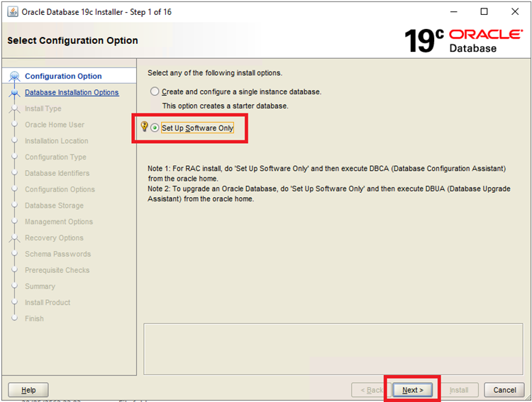
Task: Click the Summary step
Action: click(40, 286)
